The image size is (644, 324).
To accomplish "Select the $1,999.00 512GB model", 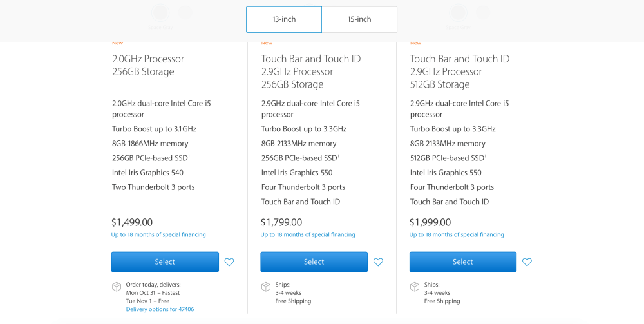I will pos(462,262).
